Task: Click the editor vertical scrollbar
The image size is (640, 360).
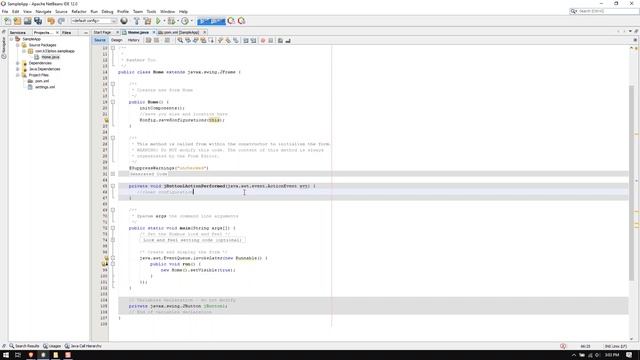Action: (x=631, y=182)
